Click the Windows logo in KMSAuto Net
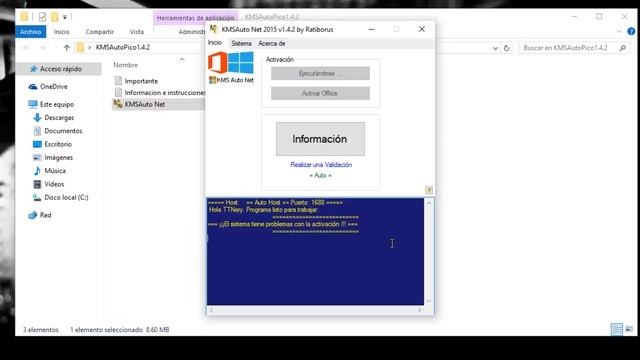Viewport: 640px width, 360px height. (x=241, y=62)
